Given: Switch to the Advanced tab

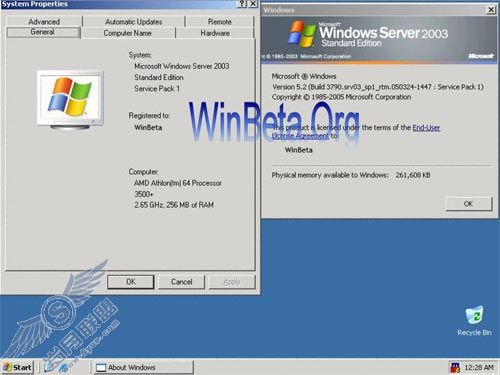Looking at the screenshot, I should (x=44, y=22).
